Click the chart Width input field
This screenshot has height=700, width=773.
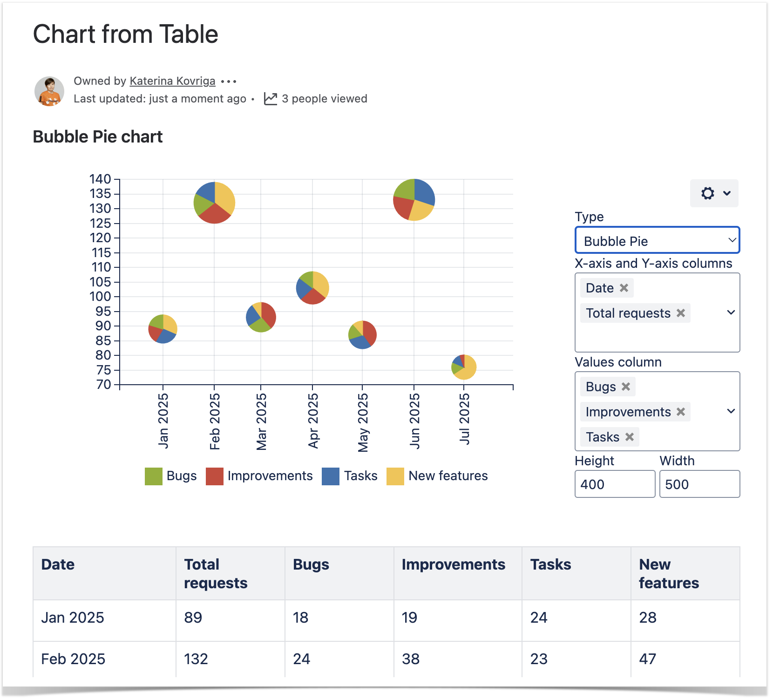pos(699,484)
